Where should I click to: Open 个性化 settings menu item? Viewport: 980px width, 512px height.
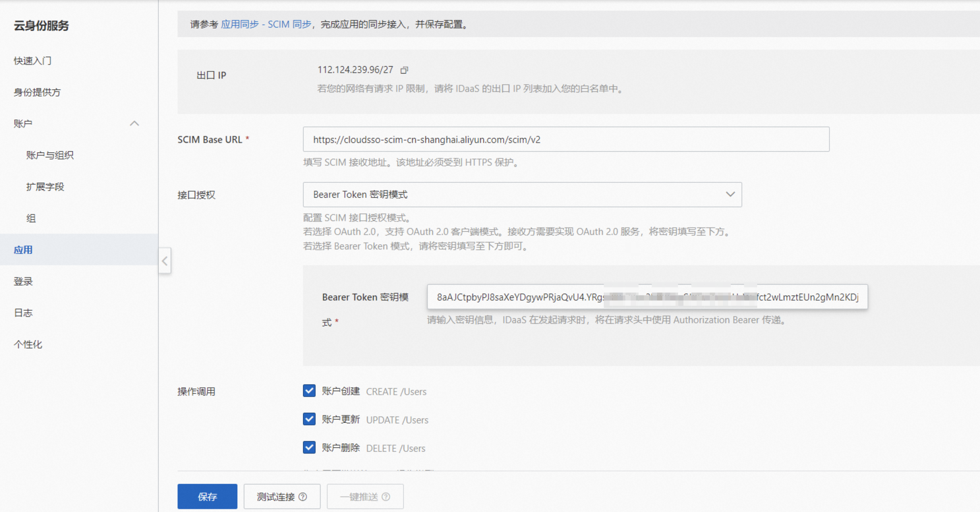[x=28, y=345]
